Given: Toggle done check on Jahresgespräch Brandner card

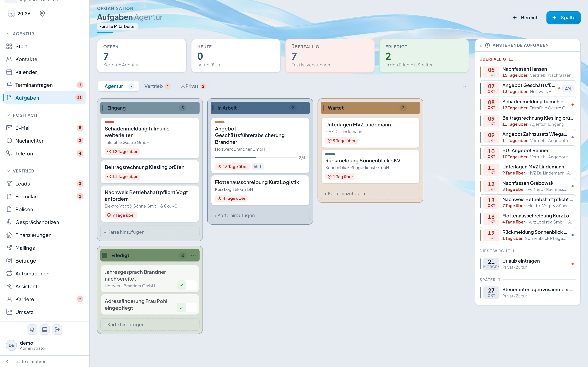Looking at the screenshot, I should (x=182, y=285).
